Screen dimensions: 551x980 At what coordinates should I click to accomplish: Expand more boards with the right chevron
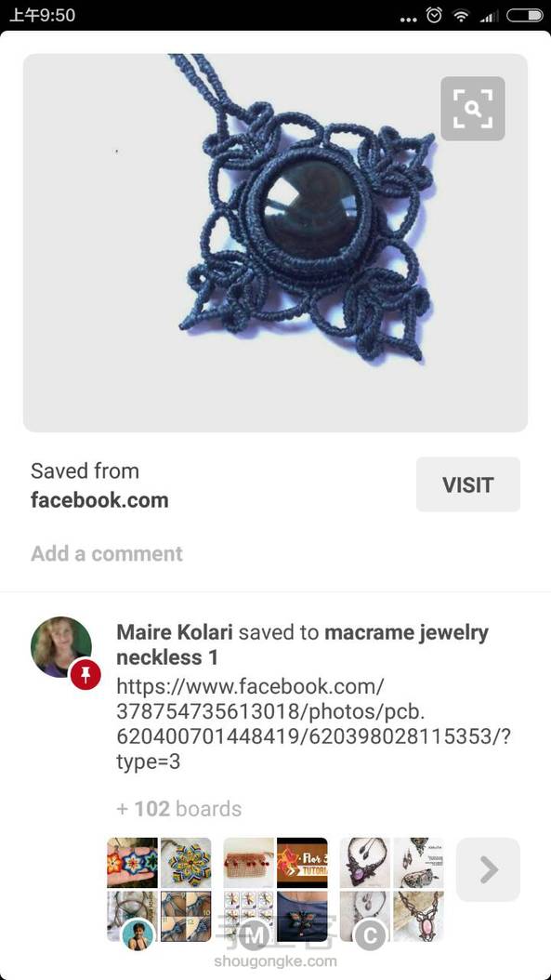[488, 869]
